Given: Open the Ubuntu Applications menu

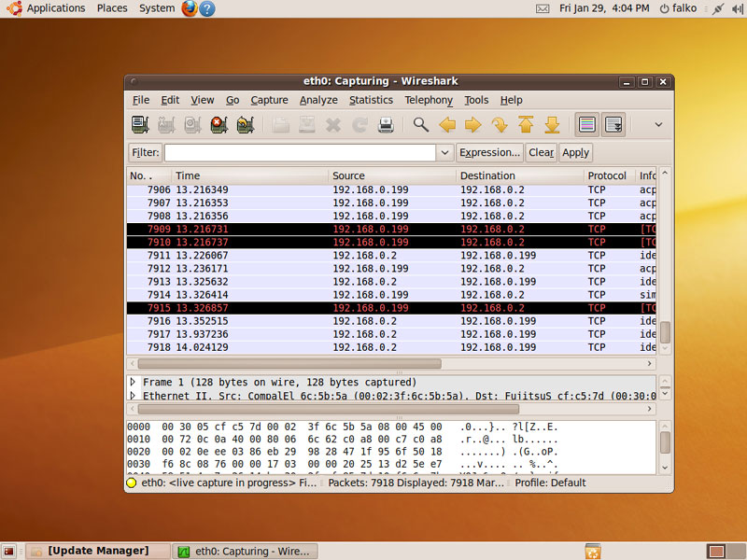Looking at the screenshot, I should click(55, 8).
